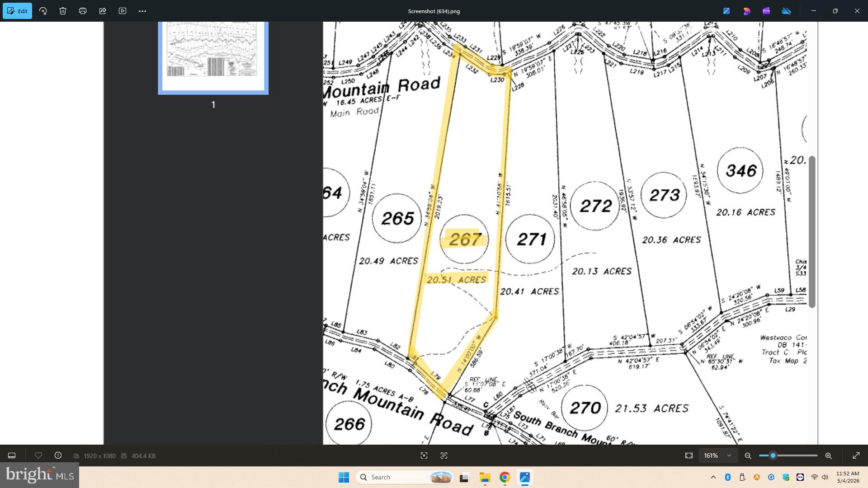Delete the image using the trash icon

coord(63,11)
